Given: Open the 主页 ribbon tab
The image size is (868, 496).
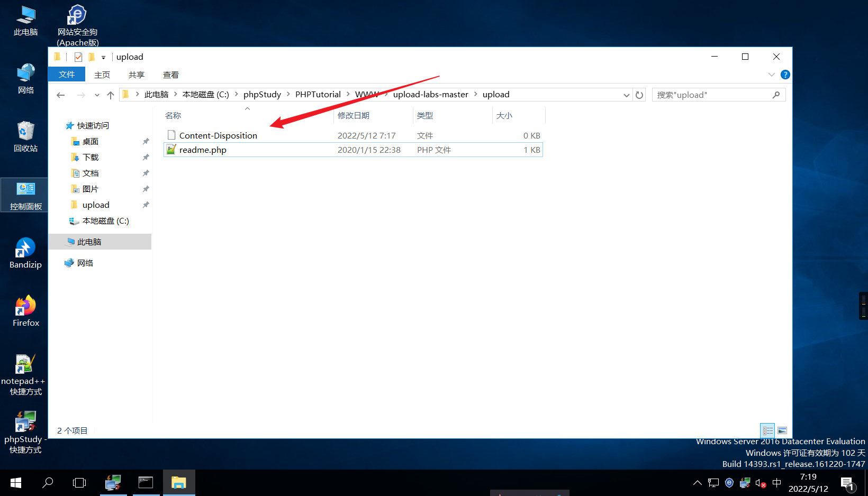Looking at the screenshot, I should 102,75.
